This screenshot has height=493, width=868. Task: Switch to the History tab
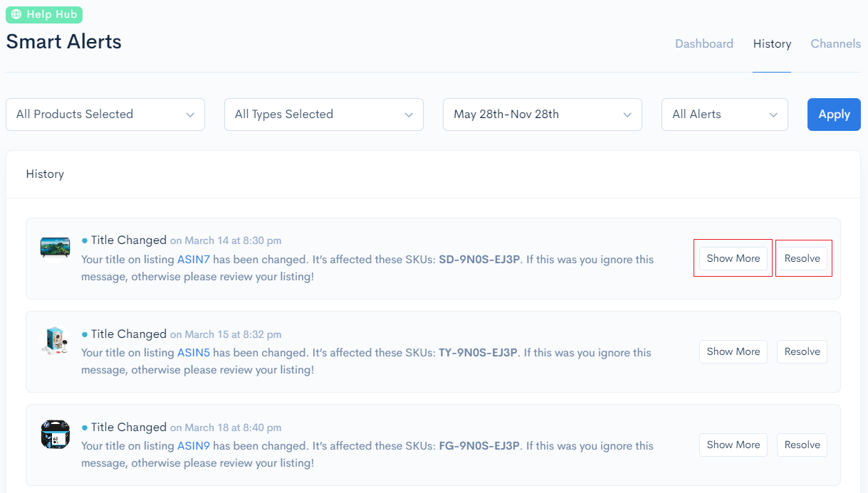[x=772, y=43]
